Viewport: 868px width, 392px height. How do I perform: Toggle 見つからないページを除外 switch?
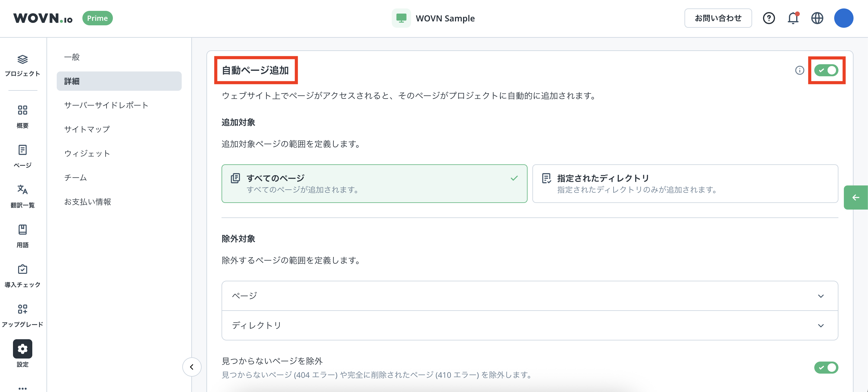point(826,367)
